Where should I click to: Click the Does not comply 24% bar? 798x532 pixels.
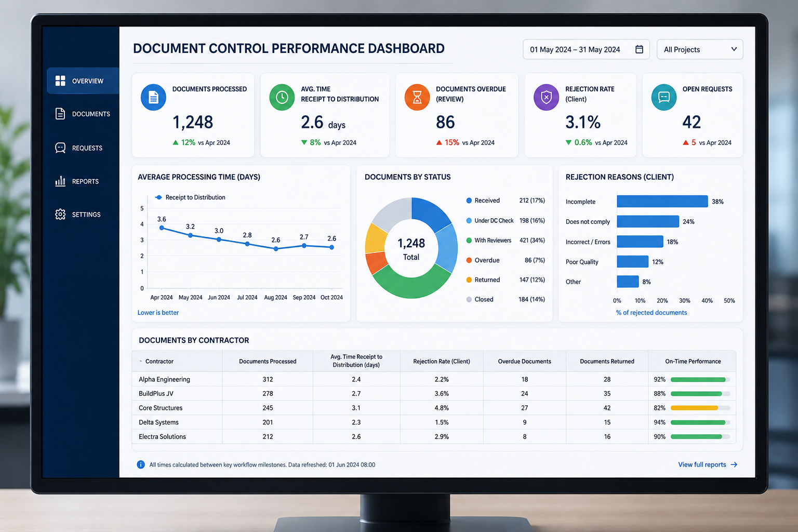click(x=648, y=221)
